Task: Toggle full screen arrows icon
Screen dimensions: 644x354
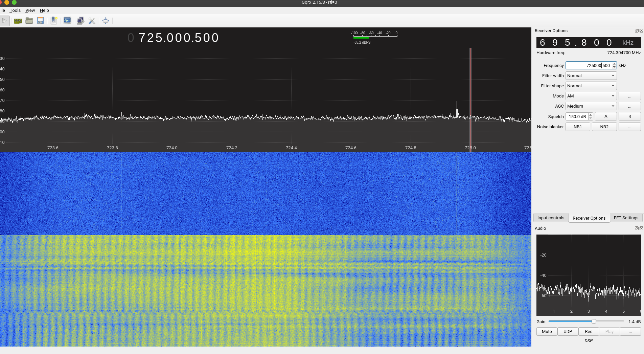Action: click(106, 21)
